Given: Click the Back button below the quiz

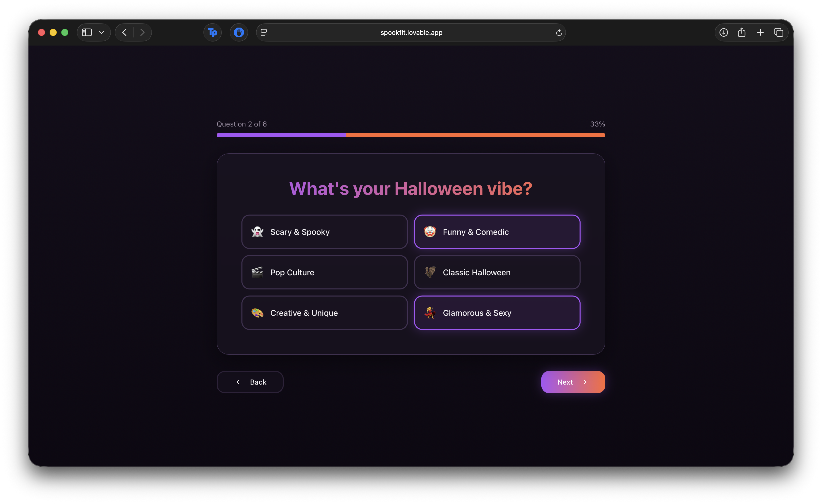Looking at the screenshot, I should tap(250, 382).
